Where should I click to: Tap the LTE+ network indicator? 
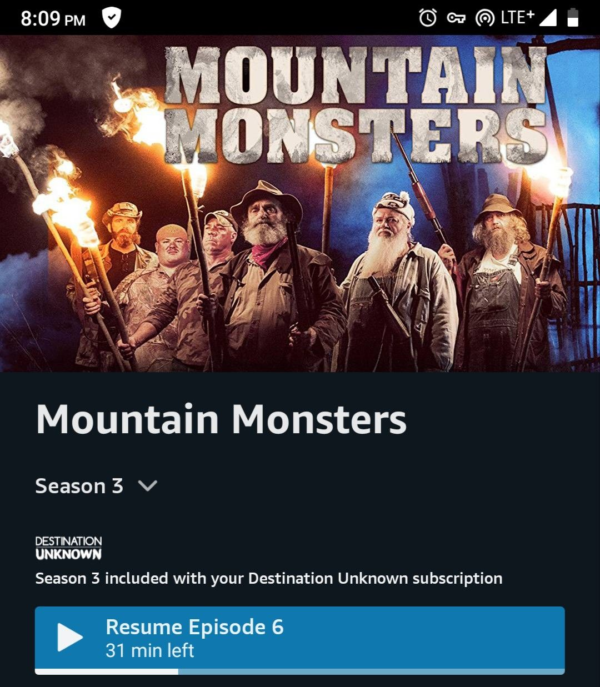coord(518,18)
